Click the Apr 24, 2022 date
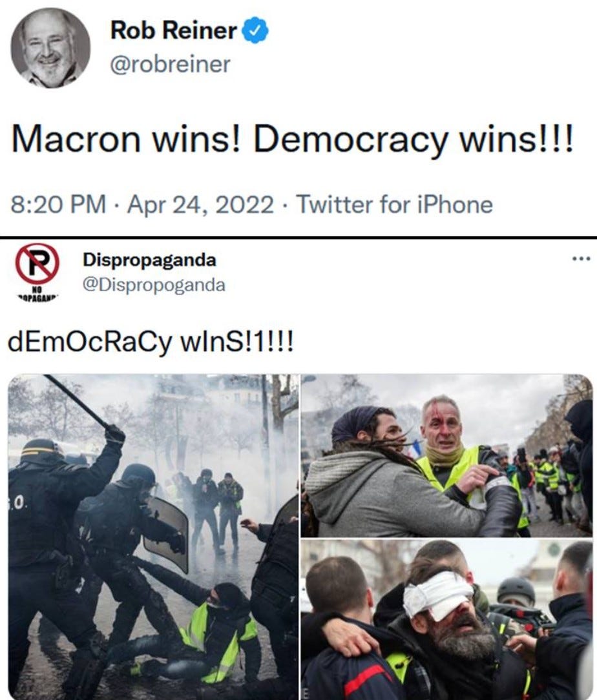597x700 pixels. (200, 205)
